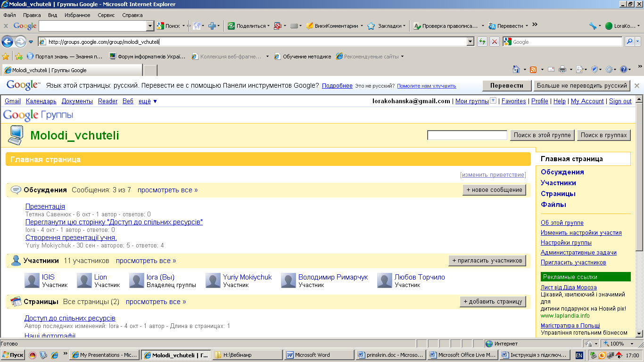Click the IGIS member avatar
The image size is (644, 362).
click(x=32, y=280)
